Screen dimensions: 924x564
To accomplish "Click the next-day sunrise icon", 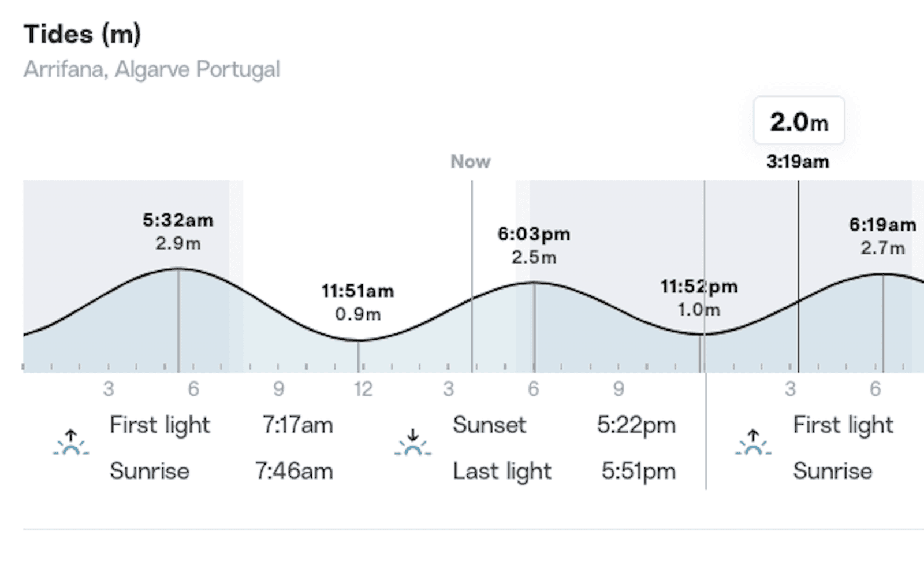I will click(x=753, y=443).
